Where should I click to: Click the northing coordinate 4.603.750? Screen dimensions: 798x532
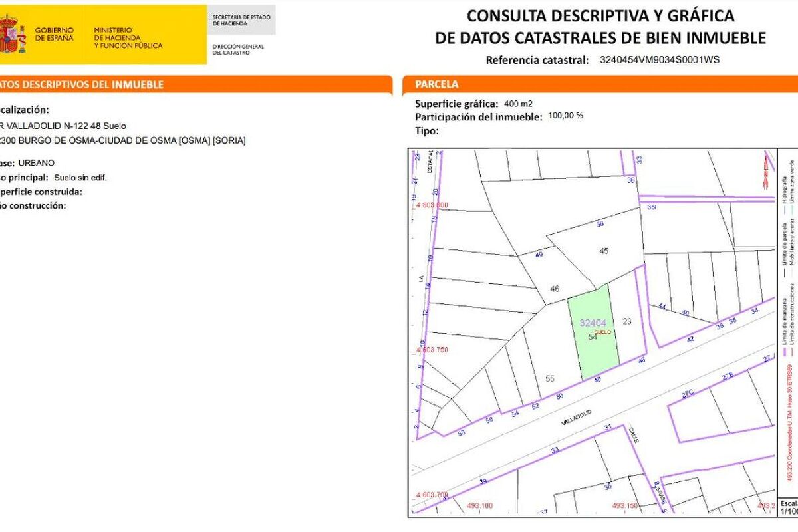(431, 350)
